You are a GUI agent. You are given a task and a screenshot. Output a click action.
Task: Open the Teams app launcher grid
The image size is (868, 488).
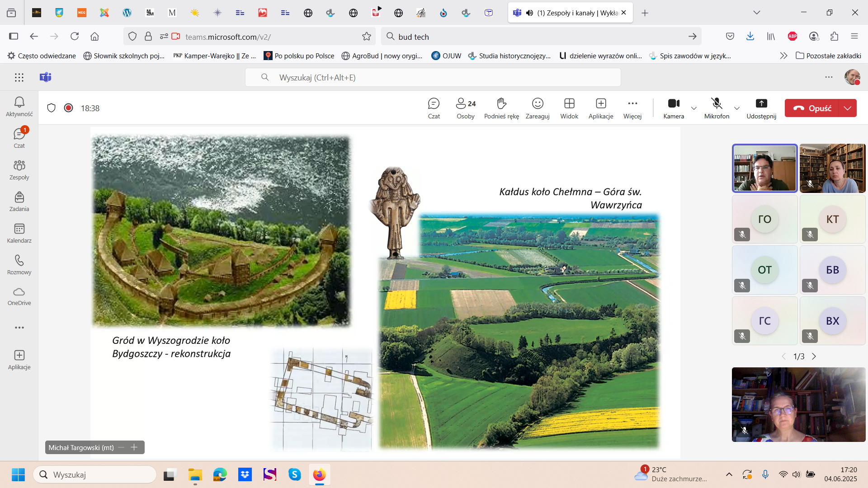click(x=19, y=77)
